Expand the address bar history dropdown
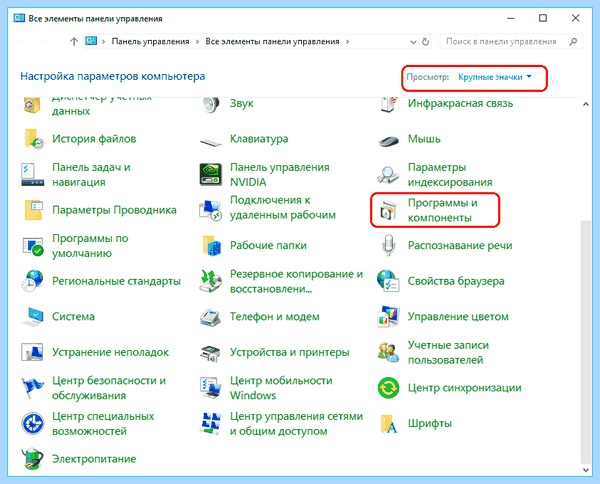The height and width of the screenshot is (484, 600). 413,42
